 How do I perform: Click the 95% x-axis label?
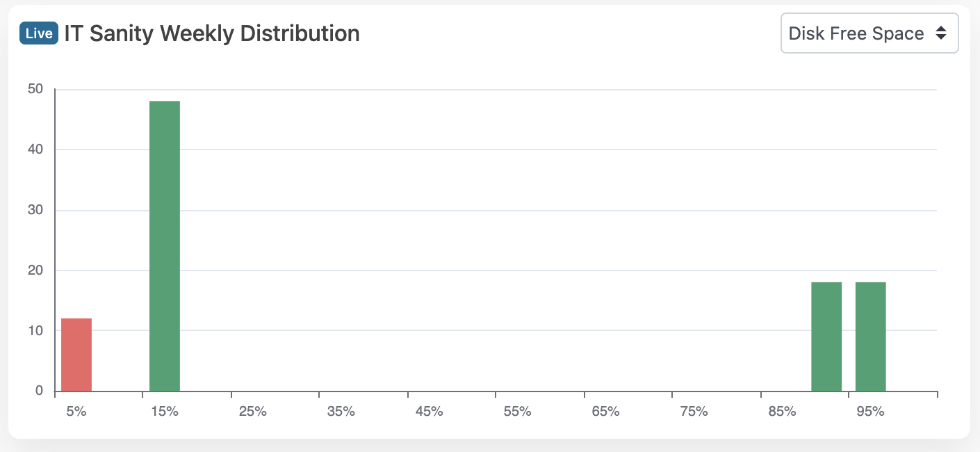click(x=870, y=411)
